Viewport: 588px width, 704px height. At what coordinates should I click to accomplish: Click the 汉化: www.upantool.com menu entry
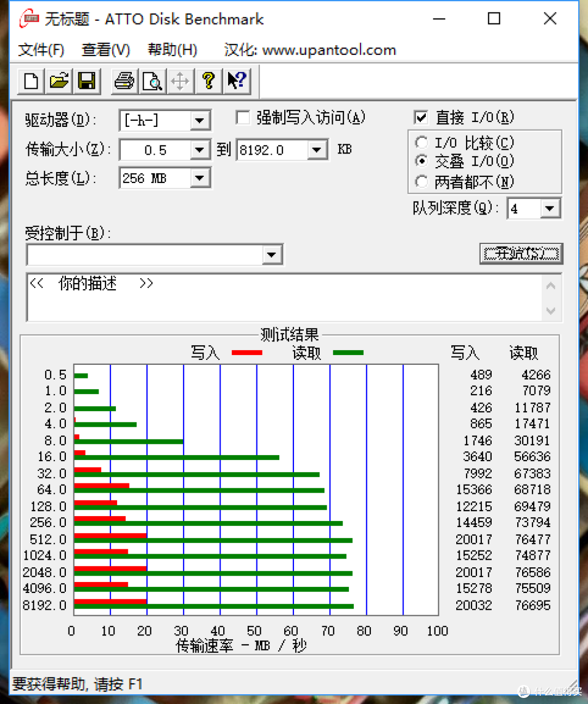[310, 50]
